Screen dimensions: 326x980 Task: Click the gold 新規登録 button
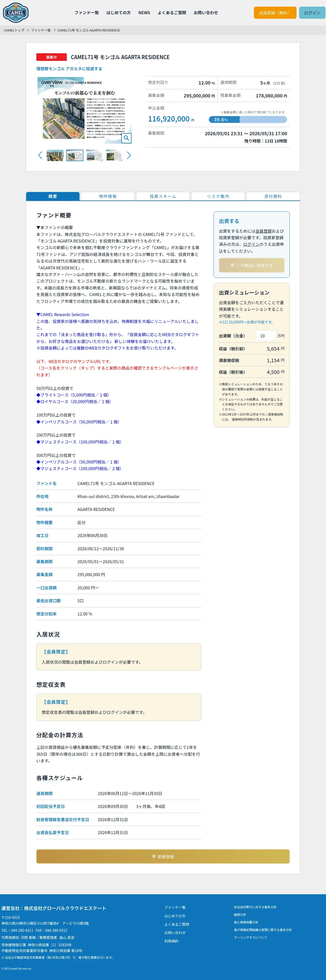pyautogui.click(x=163, y=856)
